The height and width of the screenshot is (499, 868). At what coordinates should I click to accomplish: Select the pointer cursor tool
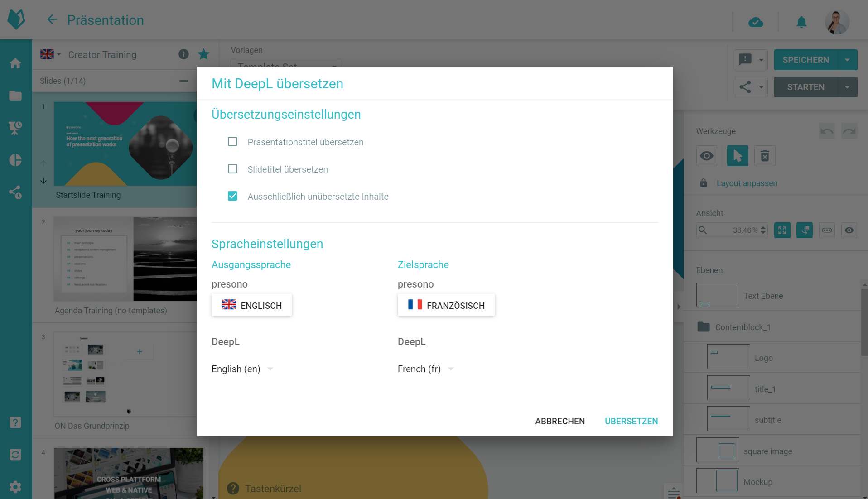click(x=738, y=156)
